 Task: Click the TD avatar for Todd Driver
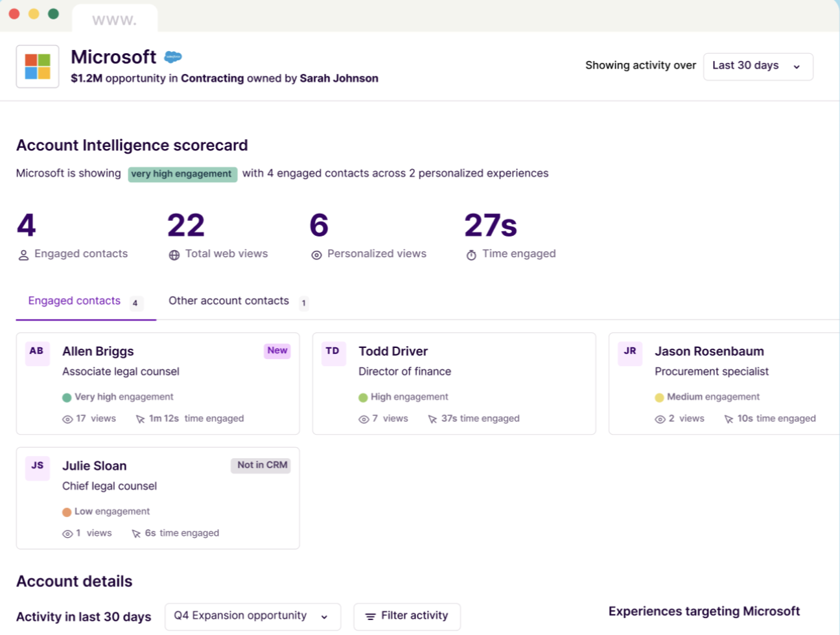click(333, 354)
